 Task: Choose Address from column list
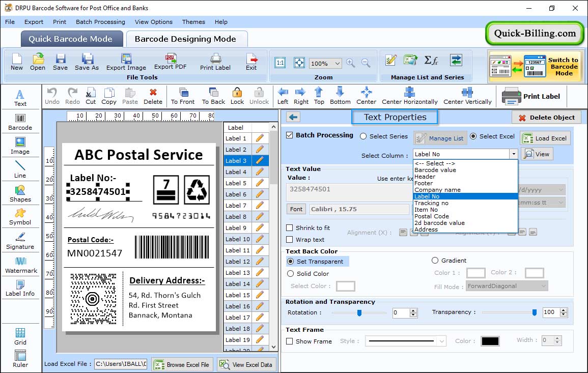[x=465, y=229]
